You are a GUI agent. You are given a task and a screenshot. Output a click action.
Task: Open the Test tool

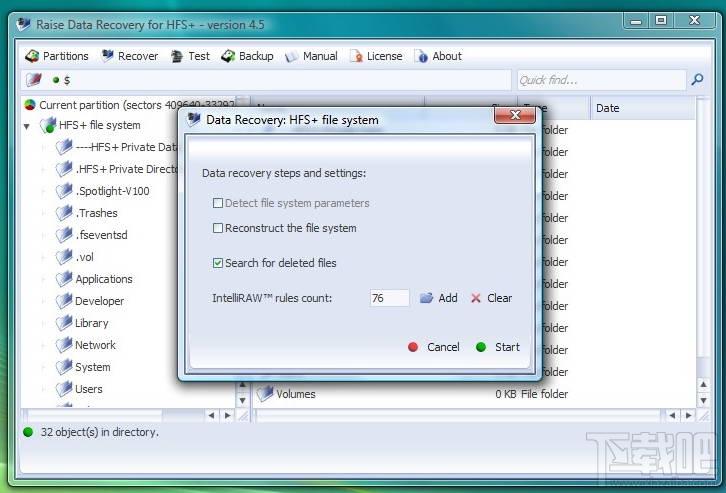tap(190, 56)
